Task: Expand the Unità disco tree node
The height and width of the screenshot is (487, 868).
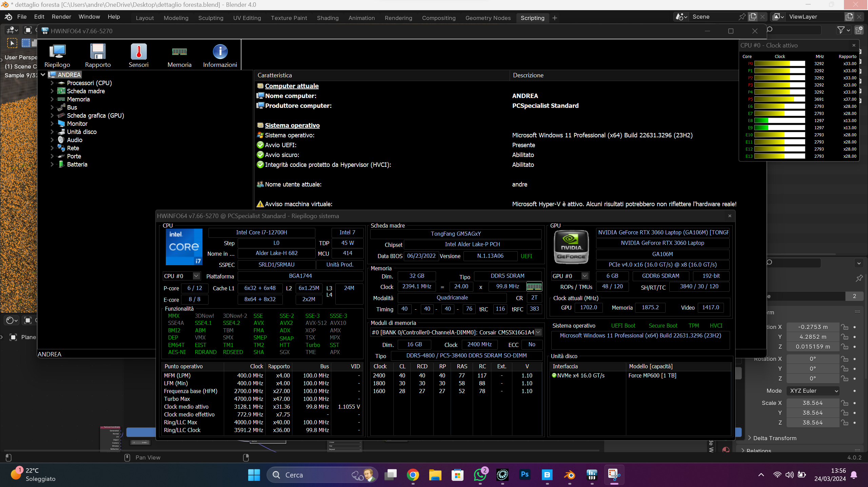Action: pos(52,132)
